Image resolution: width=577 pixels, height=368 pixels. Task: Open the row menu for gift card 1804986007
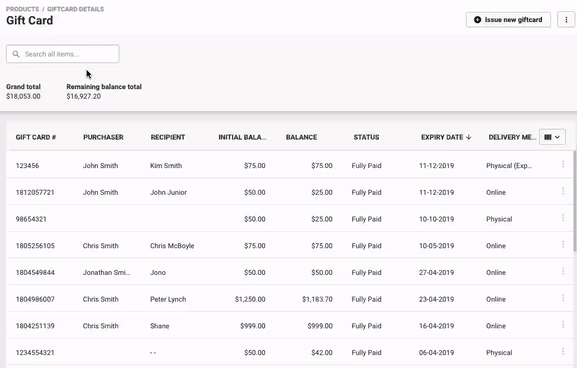(x=563, y=298)
